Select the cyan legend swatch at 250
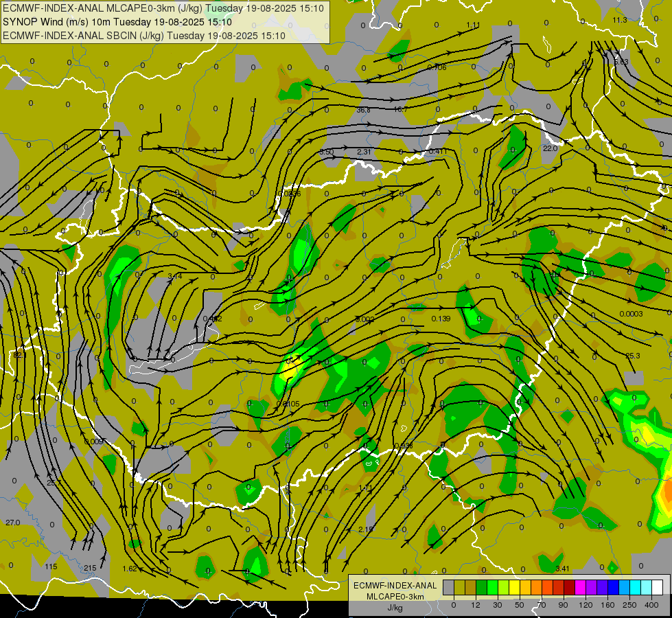 (635, 588)
